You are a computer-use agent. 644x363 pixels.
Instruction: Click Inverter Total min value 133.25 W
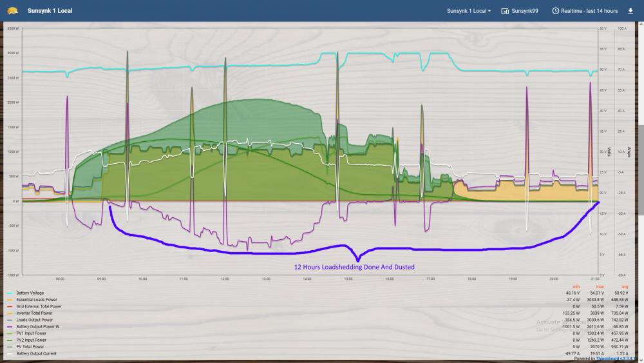[571, 313]
